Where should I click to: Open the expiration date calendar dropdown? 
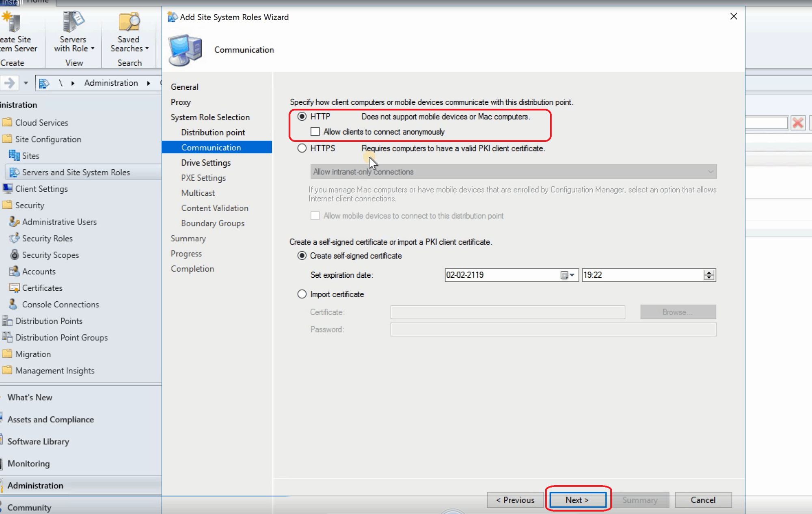click(568, 275)
